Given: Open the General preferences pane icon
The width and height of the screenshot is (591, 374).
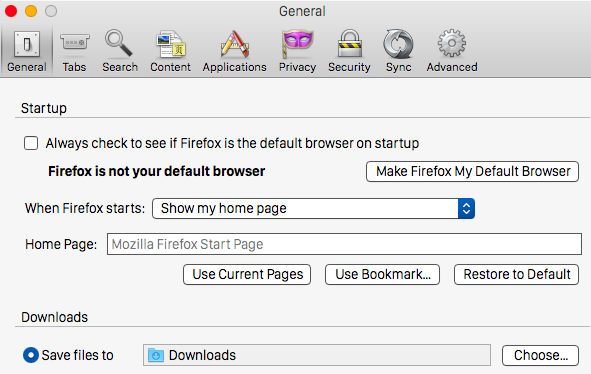Looking at the screenshot, I should (27, 44).
